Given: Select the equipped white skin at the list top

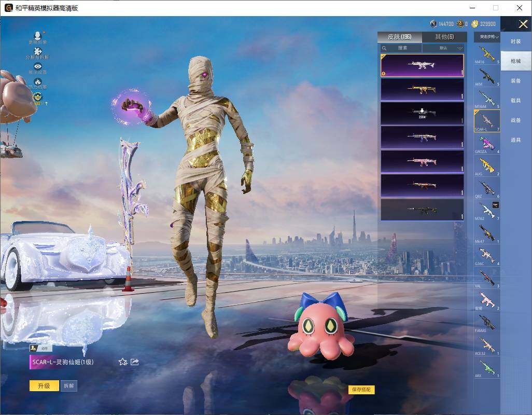Looking at the screenshot, I should 422,65.
